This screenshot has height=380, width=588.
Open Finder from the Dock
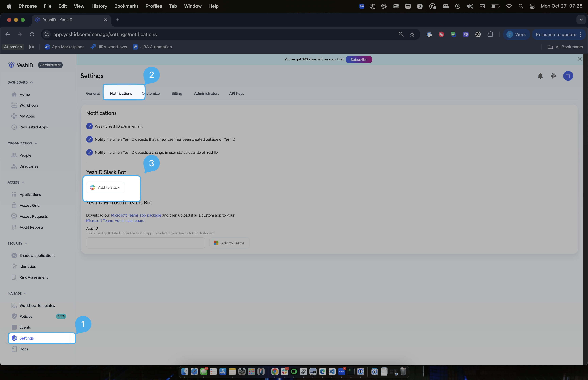click(185, 371)
